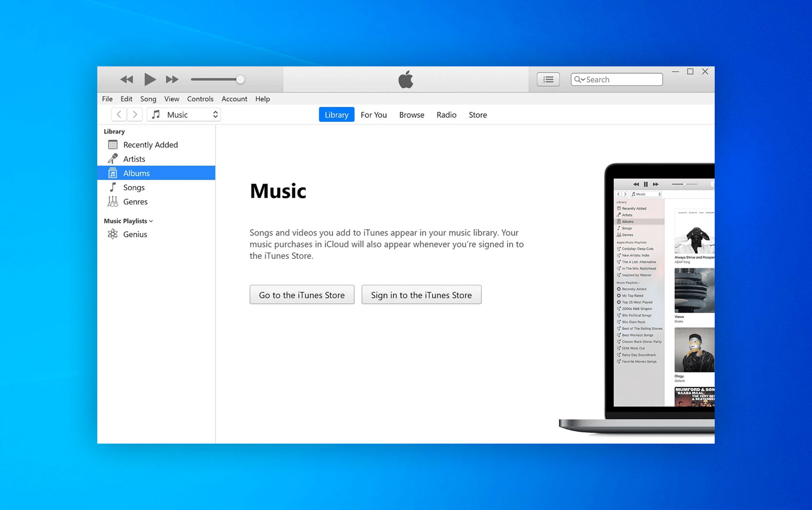Click the Recently Added calendar icon
Viewport: 812px width, 510px height.
click(x=113, y=145)
